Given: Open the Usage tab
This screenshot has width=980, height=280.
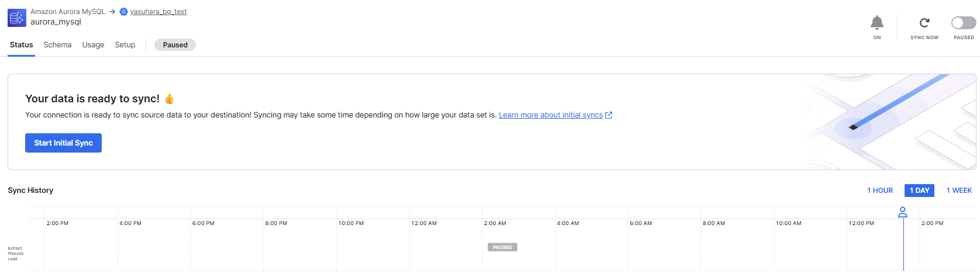Looking at the screenshot, I should pos(93,45).
